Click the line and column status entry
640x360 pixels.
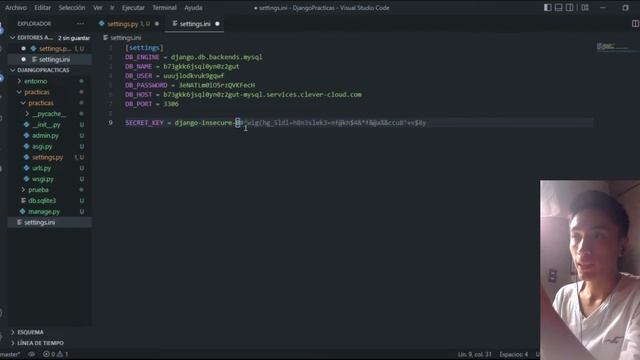click(474, 354)
